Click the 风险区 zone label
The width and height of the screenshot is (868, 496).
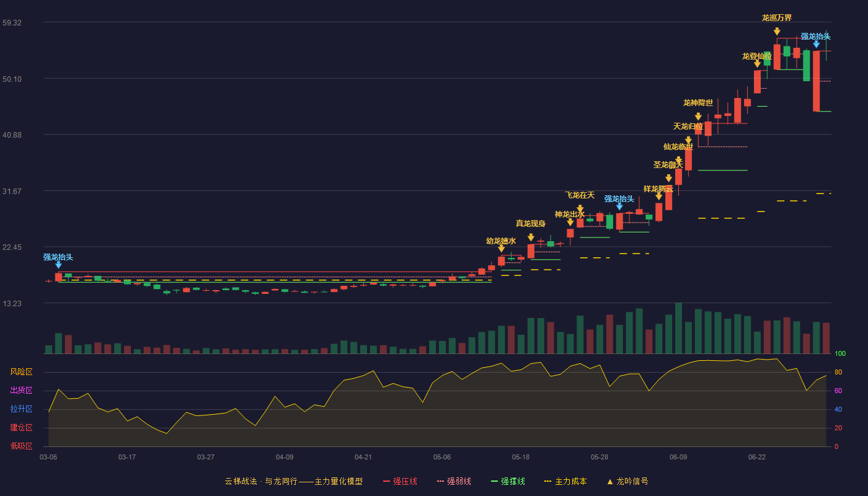(x=21, y=372)
